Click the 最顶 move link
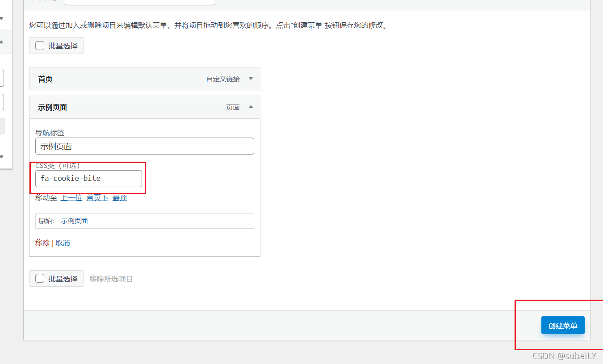 (x=120, y=198)
